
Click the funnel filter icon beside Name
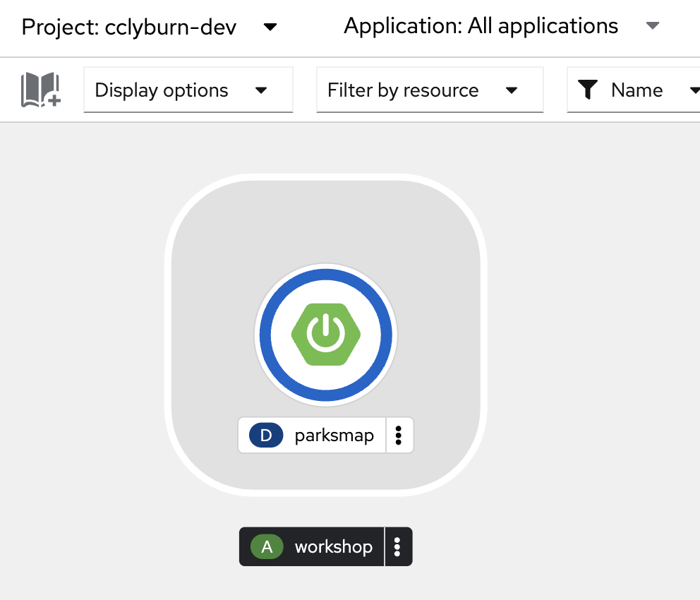588,90
